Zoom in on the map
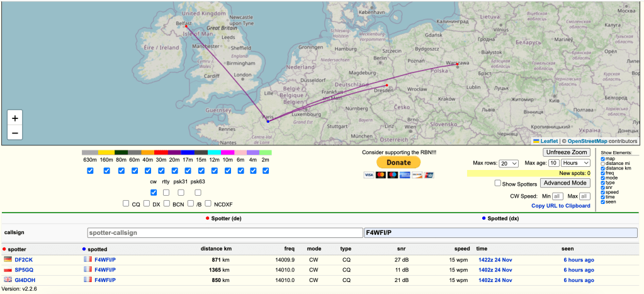Image resolution: width=644 pixels, height=294 pixels. tap(15, 118)
